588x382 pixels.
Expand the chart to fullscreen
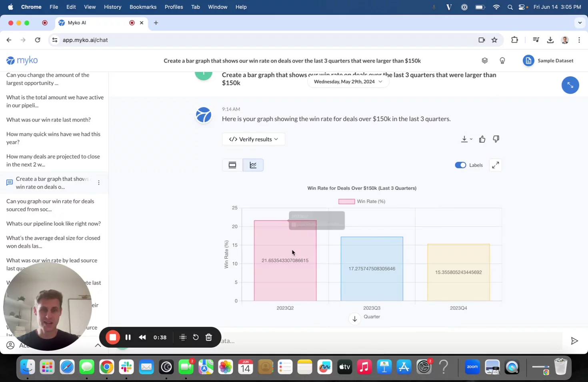495,165
